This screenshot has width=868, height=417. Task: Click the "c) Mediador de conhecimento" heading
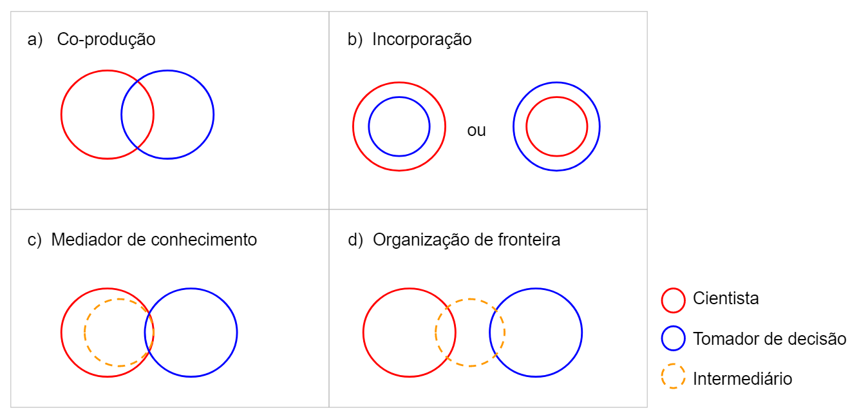(142, 240)
